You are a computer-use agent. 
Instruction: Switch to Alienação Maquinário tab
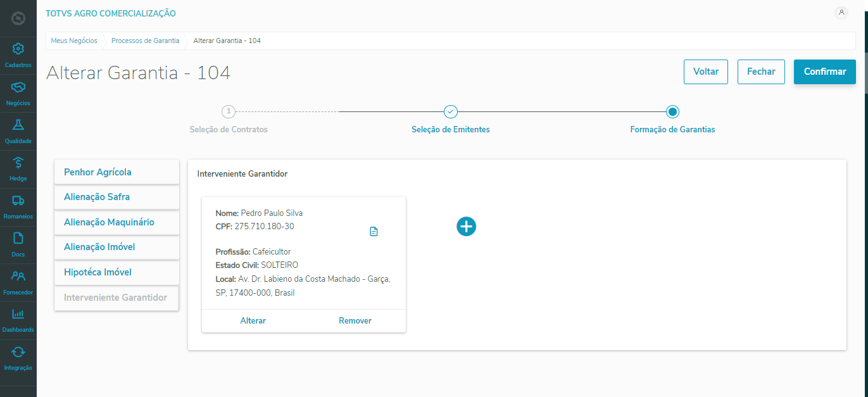(x=116, y=222)
